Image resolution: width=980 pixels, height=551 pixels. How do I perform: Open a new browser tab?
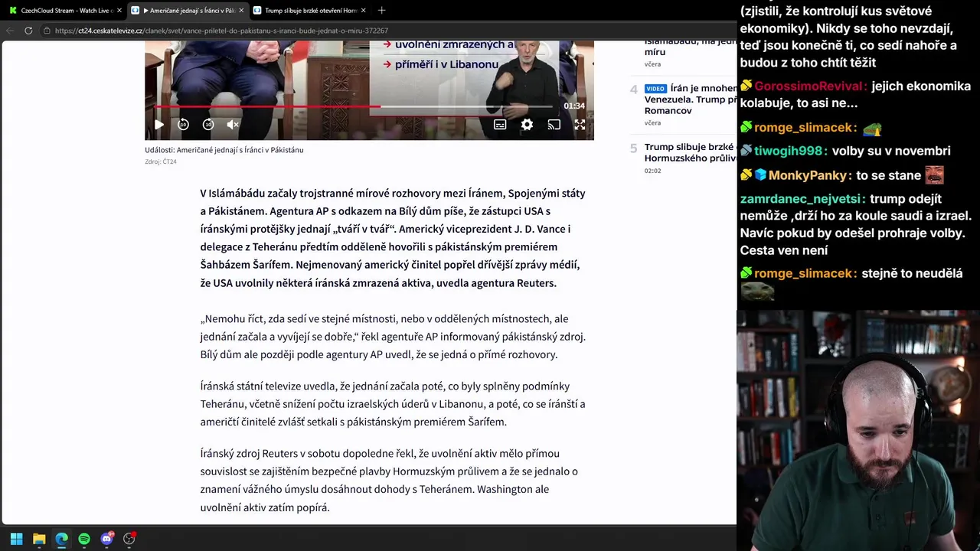coord(381,11)
